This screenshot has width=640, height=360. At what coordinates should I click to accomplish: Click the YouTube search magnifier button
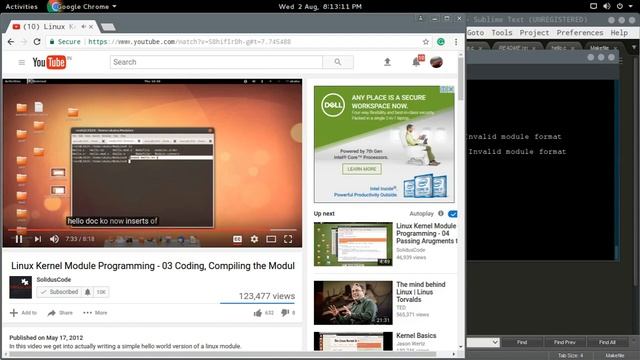[x=338, y=62]
